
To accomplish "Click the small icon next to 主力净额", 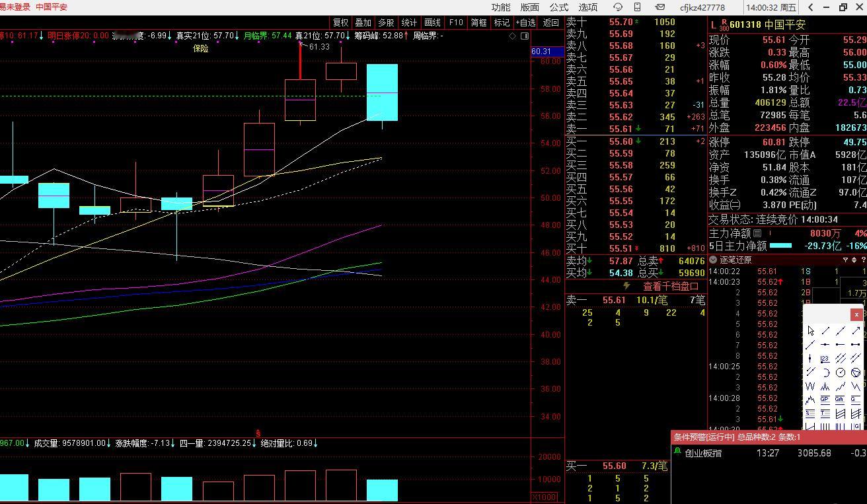I will click(x=757, y=233).
